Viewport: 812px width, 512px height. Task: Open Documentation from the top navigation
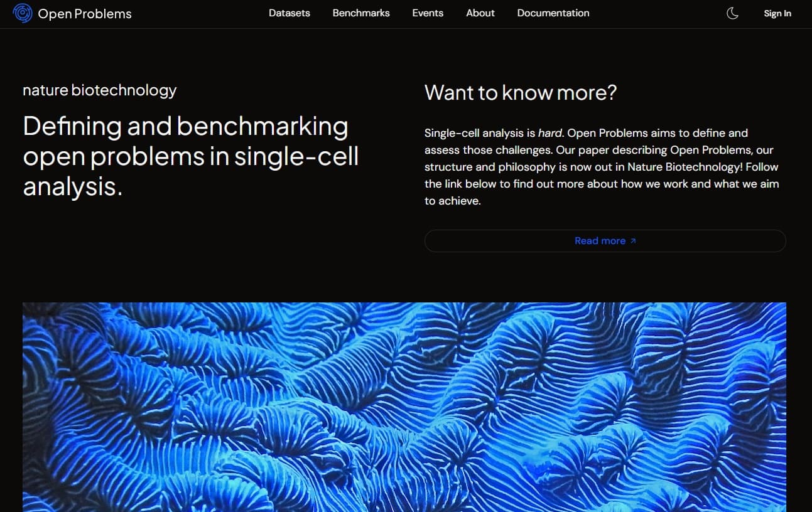(x=553, y=13)
